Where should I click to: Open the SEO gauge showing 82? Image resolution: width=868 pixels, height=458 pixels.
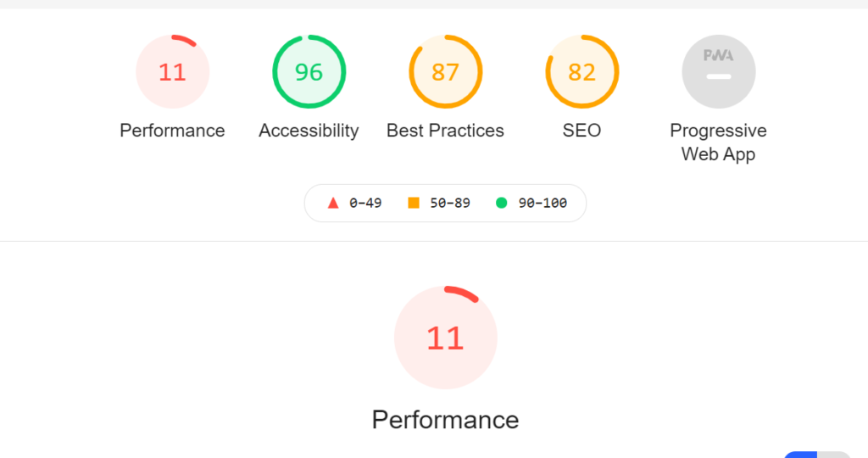581,71
